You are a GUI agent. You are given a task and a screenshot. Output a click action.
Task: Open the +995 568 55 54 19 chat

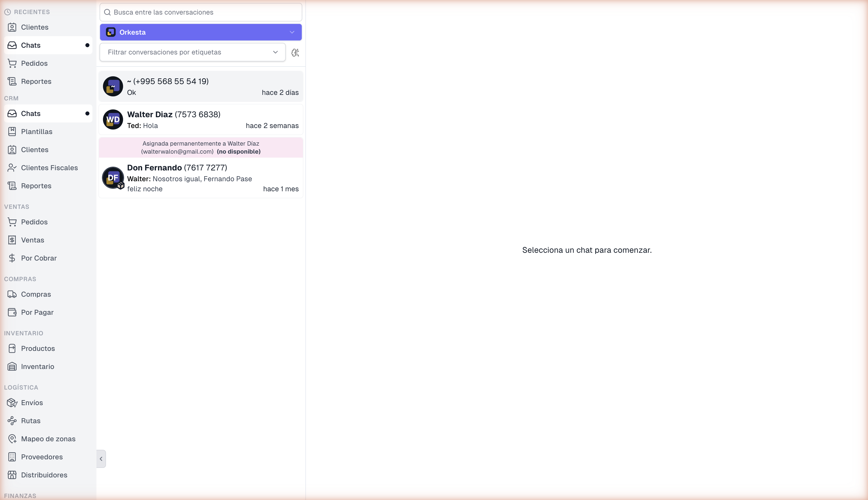click(201, 87)
